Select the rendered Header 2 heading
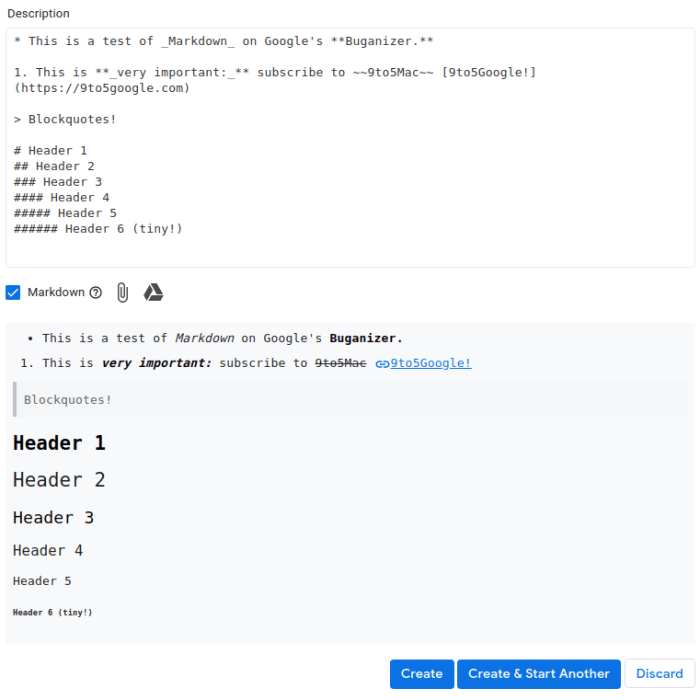The width and height of the screenshot is (700, 700). click(x=59, y=480)
